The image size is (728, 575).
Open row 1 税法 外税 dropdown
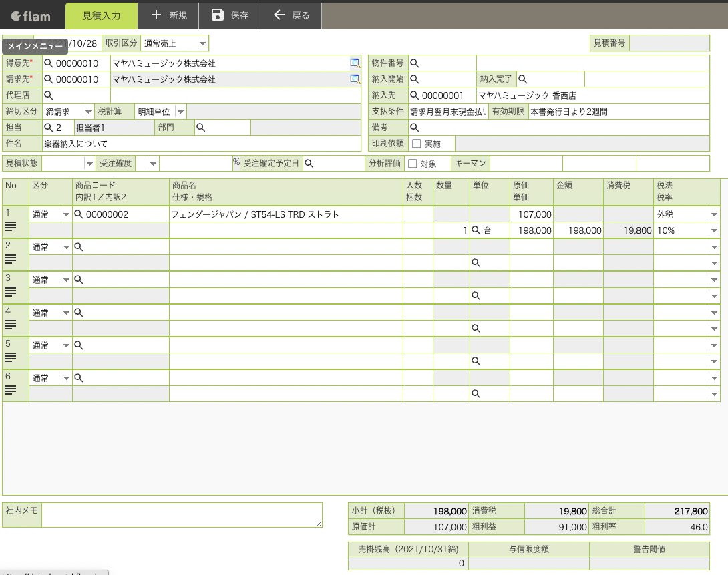coord(713,214)
